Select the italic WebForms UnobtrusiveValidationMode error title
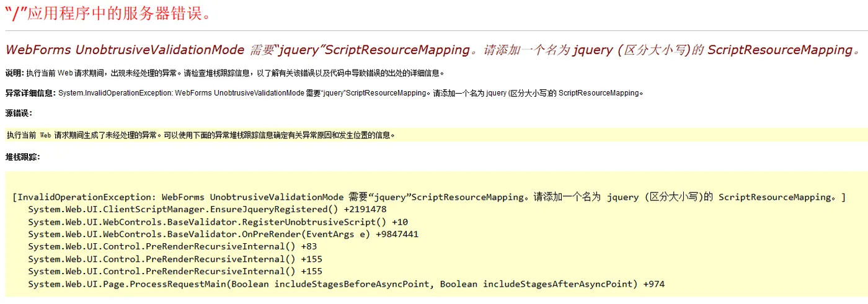This screenshot has height=304, width=868. (x=432, y=50)
